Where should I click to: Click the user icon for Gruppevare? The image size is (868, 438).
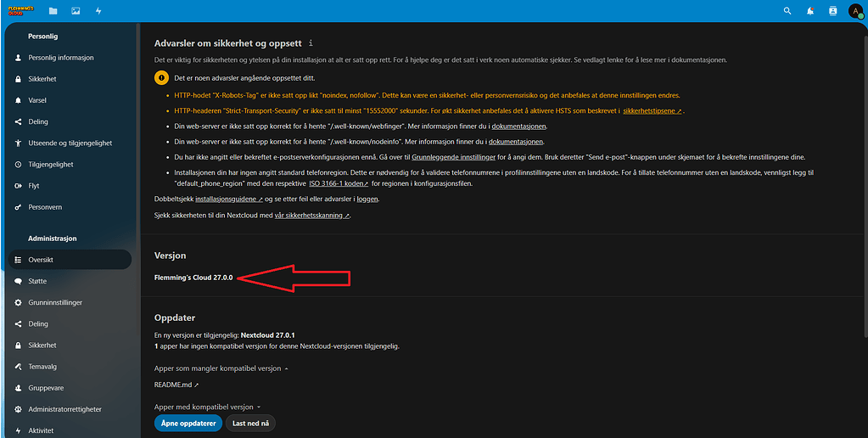click(x=18, y=388)
